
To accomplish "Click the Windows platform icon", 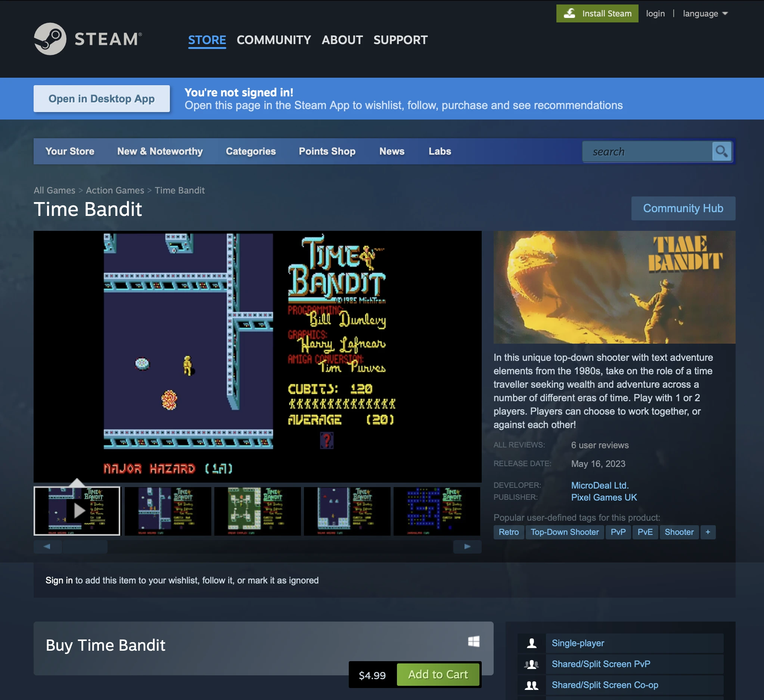I will pos(474,641).
